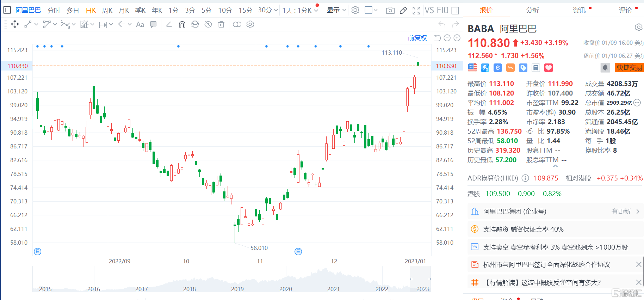This screenshot has width=644, height=300.
Task: Select the wave pattern drawing tool
Action: coord(65,24)
